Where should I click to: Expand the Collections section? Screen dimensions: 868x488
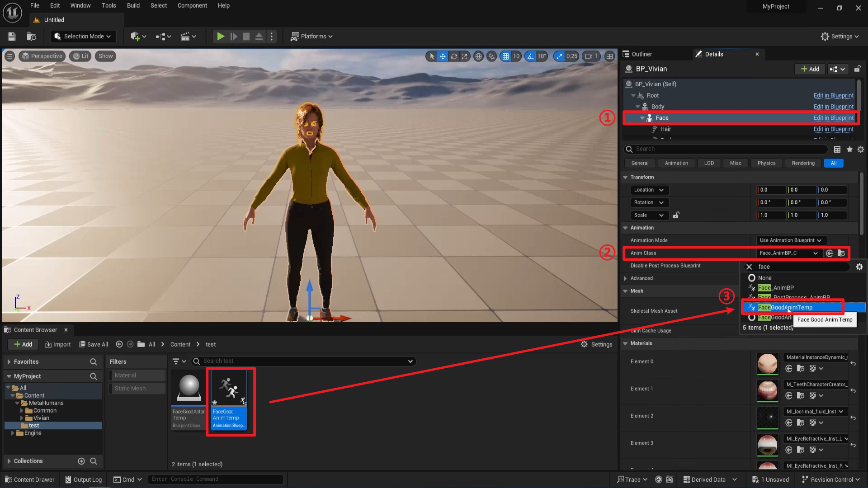point(9,461)
